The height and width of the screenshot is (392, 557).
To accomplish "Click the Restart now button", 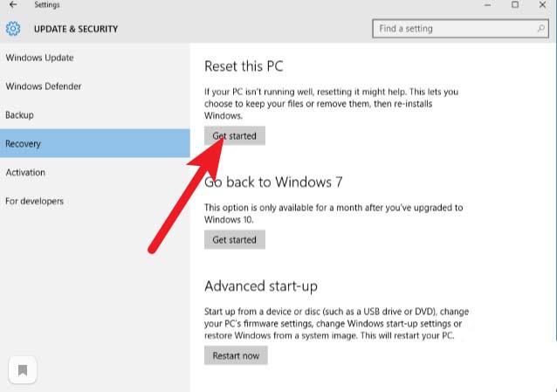I will [236, 355].
